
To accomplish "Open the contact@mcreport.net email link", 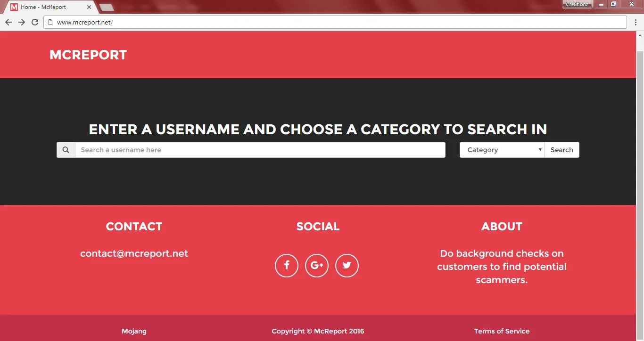I will (134, 253).
